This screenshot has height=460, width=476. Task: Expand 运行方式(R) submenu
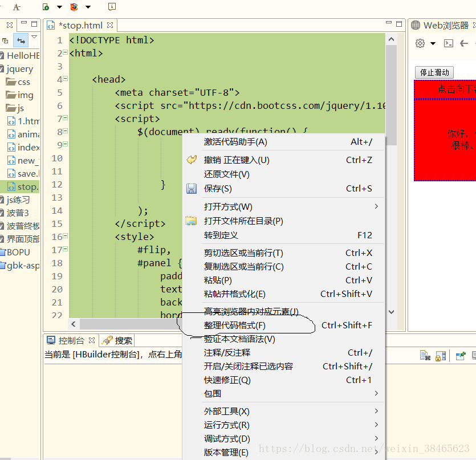point(284,425)
